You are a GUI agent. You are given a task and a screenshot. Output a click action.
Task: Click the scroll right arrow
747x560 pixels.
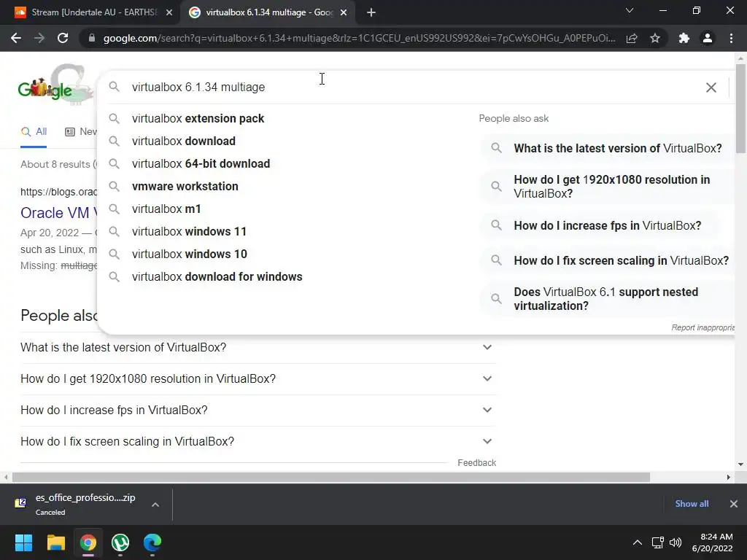[x=729, y=477]
